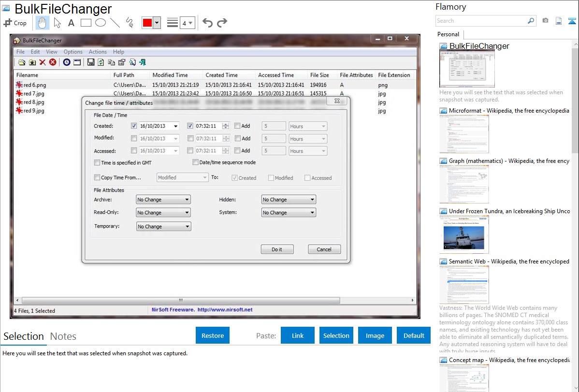Uncheck the Created date checkbox
Image resolution: width=579 pixels, height=392 pixels.
point(134,126)
